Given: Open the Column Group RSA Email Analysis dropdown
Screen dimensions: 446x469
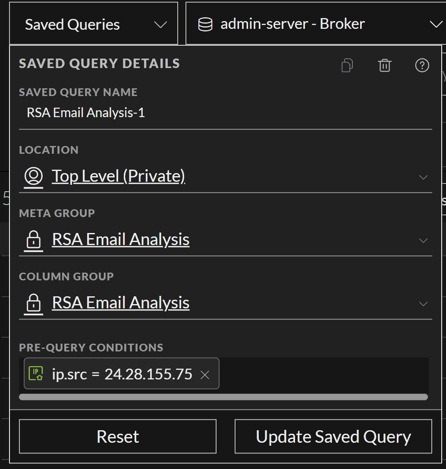Looking at the screenshot, I should click(225, 303).
